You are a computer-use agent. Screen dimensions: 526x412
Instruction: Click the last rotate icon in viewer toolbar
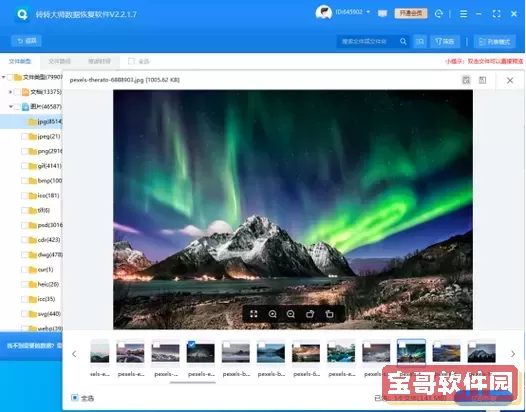329,314
